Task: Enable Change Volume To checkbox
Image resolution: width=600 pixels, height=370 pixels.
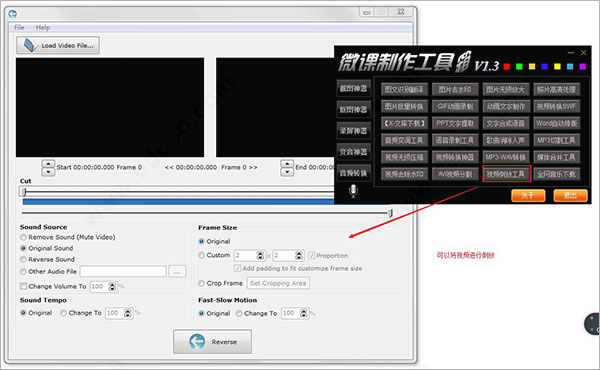Action: tap(23, 286)
